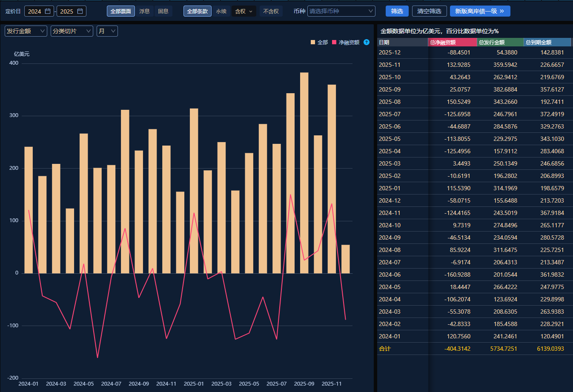Toggle the 全部 legend series marker
The image size is (573, 392).
(x=313, y=42)
